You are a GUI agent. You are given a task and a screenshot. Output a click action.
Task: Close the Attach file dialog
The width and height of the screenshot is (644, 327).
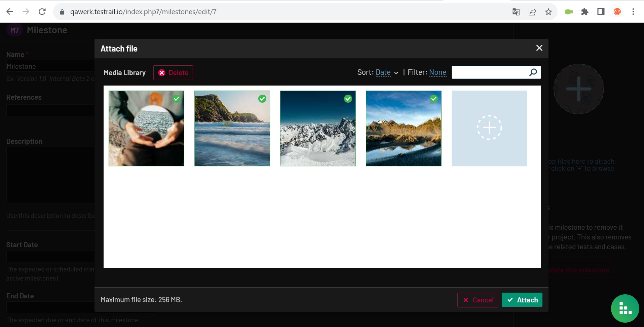click(539, 48)
